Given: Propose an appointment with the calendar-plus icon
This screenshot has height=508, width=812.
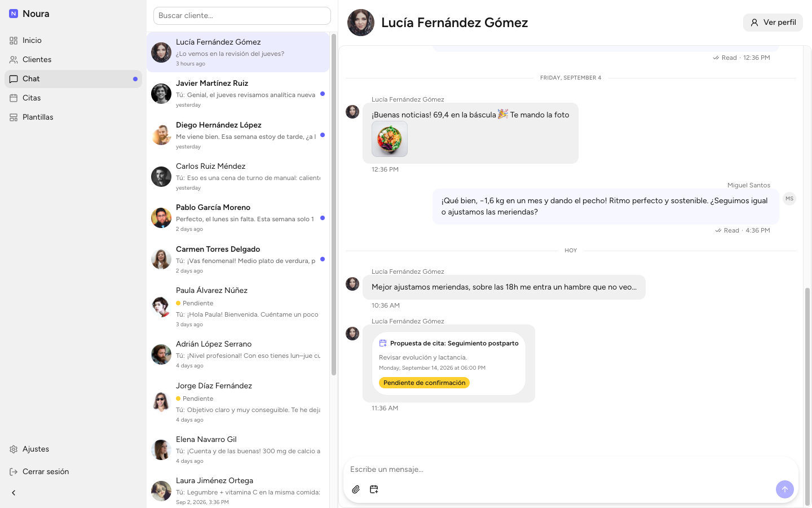Looking at the screenshot, I should pyautogui.click(x=374, y=489).
